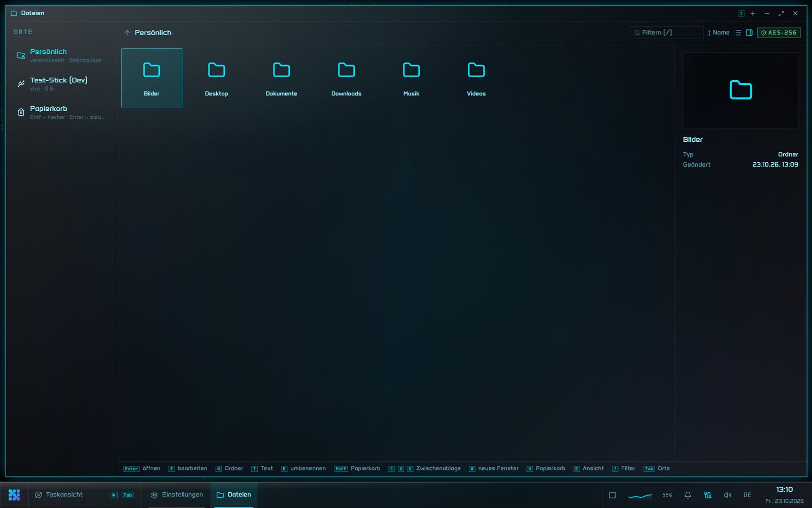Focus the Filtern search field

click(x=666, y=33)
